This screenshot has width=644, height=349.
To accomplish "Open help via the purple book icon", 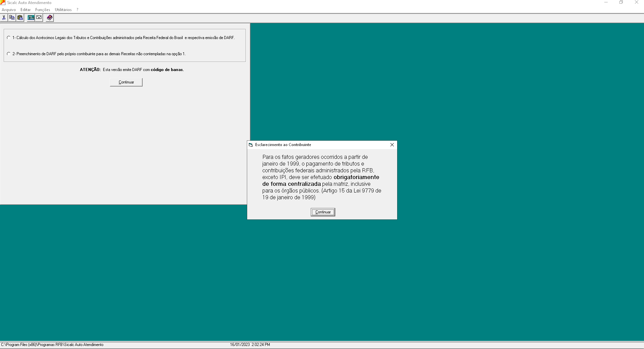I will click(x=49, y=18).
